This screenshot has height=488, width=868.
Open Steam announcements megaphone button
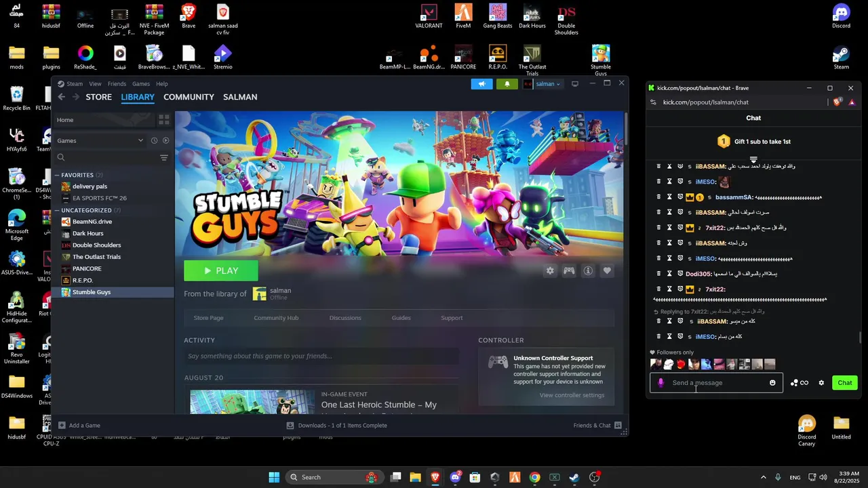481,84
